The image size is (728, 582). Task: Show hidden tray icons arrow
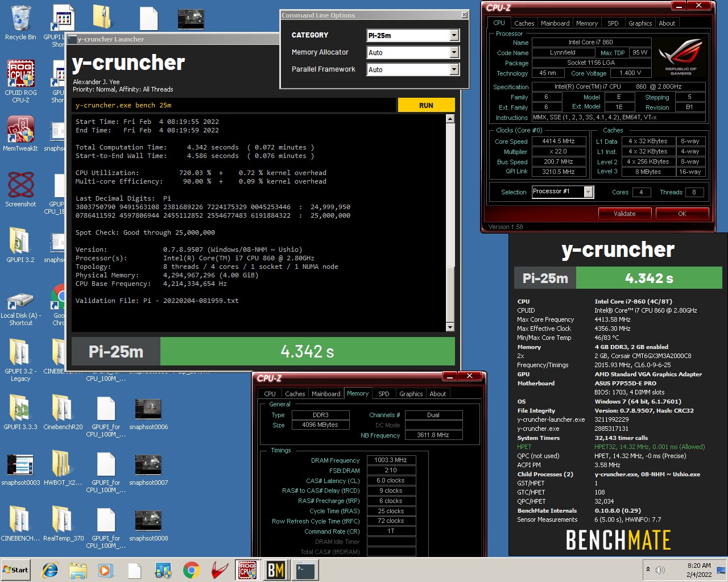point(648,569)
